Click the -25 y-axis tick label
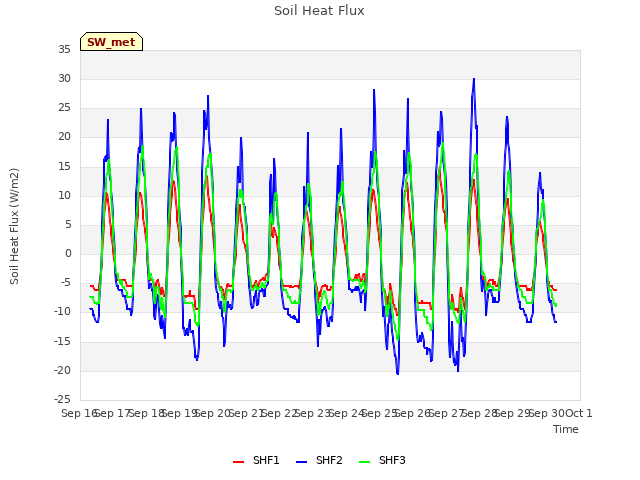640x480 pixels. tap(62, 399)
